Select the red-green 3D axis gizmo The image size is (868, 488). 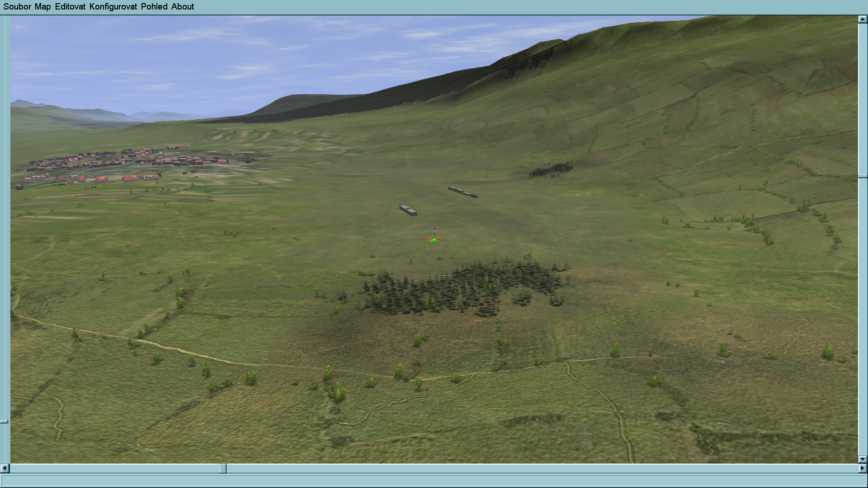pos(434,239)
